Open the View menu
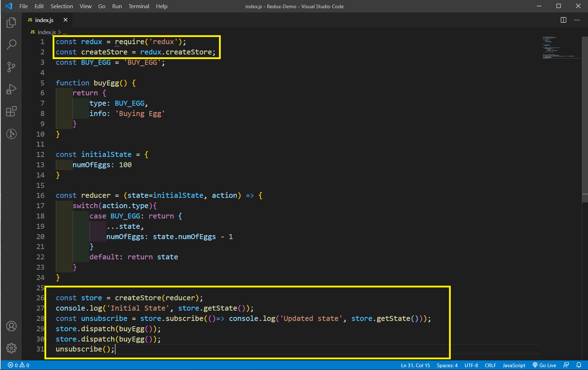This screenshot has width=588, height=370. click(85, 6)
